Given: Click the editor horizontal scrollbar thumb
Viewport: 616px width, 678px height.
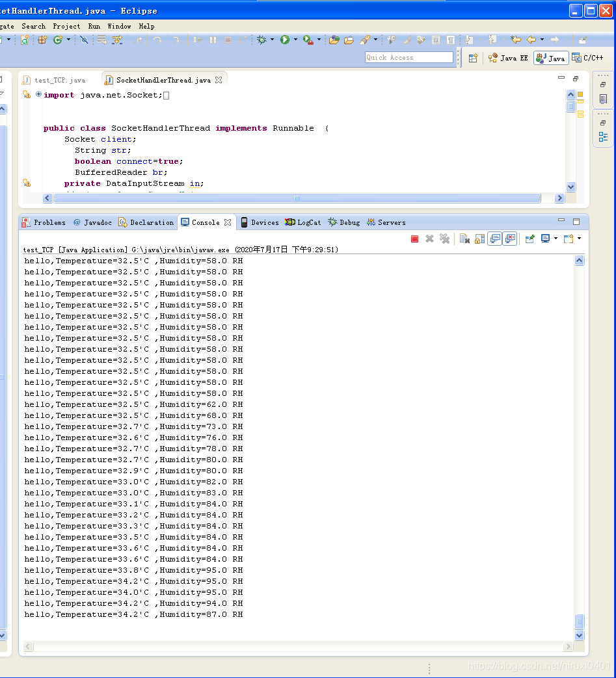Looking at the screenshot, I should pos(297,198).
